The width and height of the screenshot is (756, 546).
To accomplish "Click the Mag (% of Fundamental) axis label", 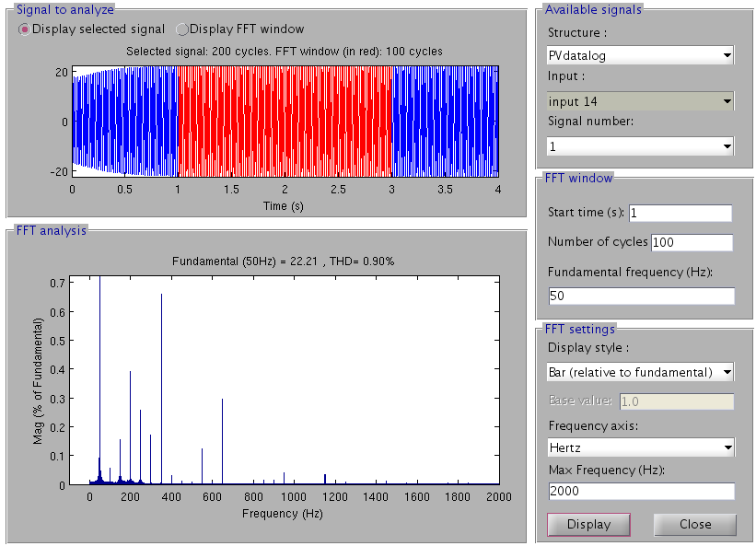I will coord(38,381).
